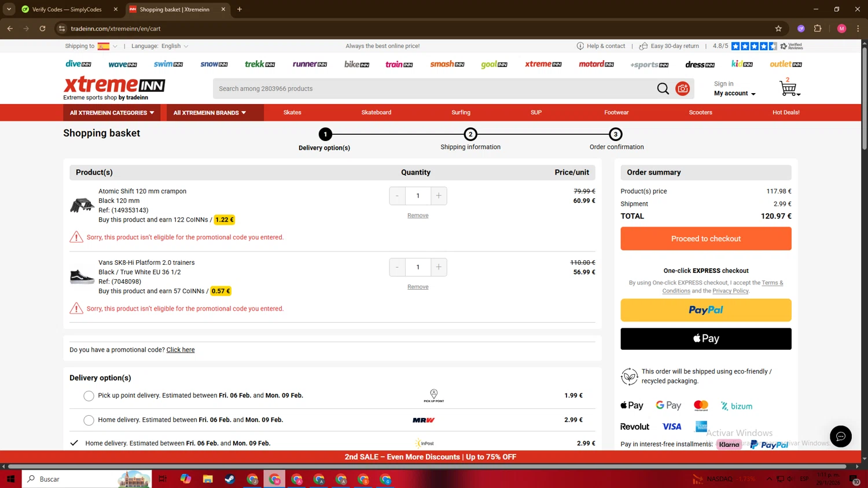View site information icon in address bar
868x488 pixels.
click(62, 28)
